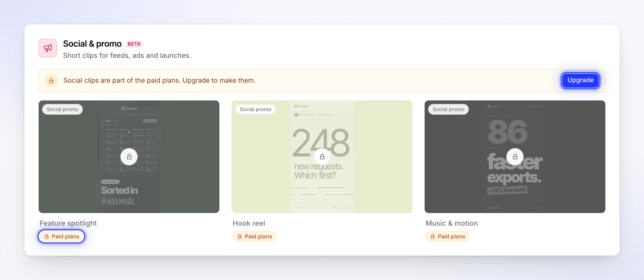Open the Hook reel locked thumbnail

322,157
